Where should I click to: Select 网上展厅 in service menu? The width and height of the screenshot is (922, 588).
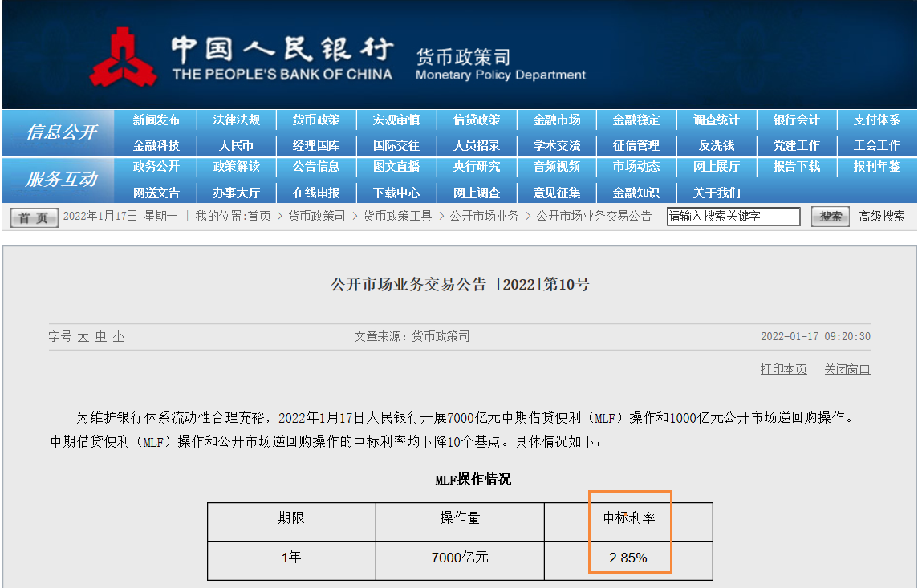pos(717,166)
